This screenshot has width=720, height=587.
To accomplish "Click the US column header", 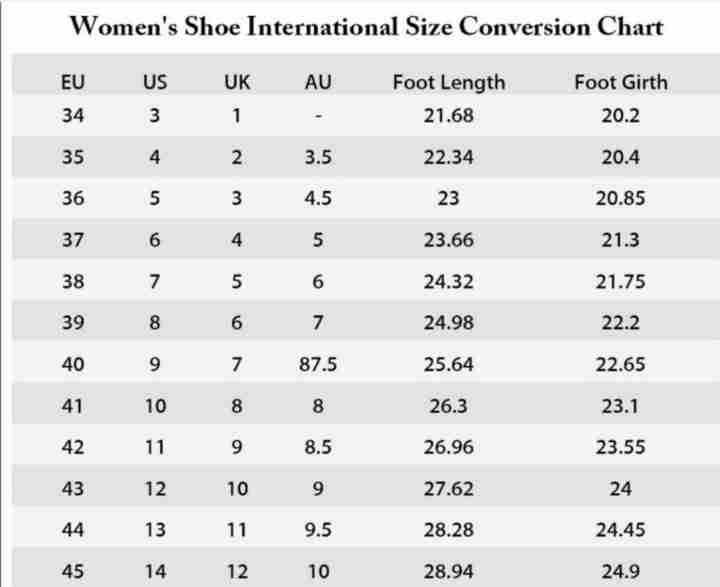I will [x=155, y=82].
